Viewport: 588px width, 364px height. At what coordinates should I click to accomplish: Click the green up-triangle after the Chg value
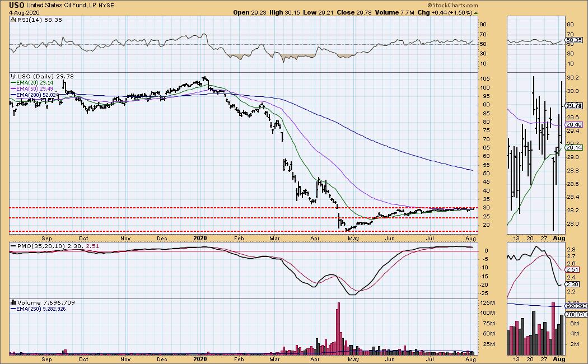point(476,13)
